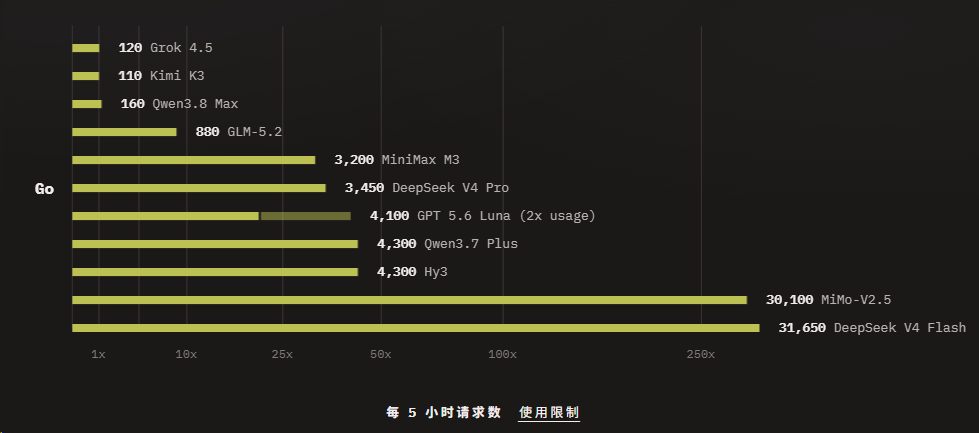Click the Grok 4.5 bar

point(86,48)
